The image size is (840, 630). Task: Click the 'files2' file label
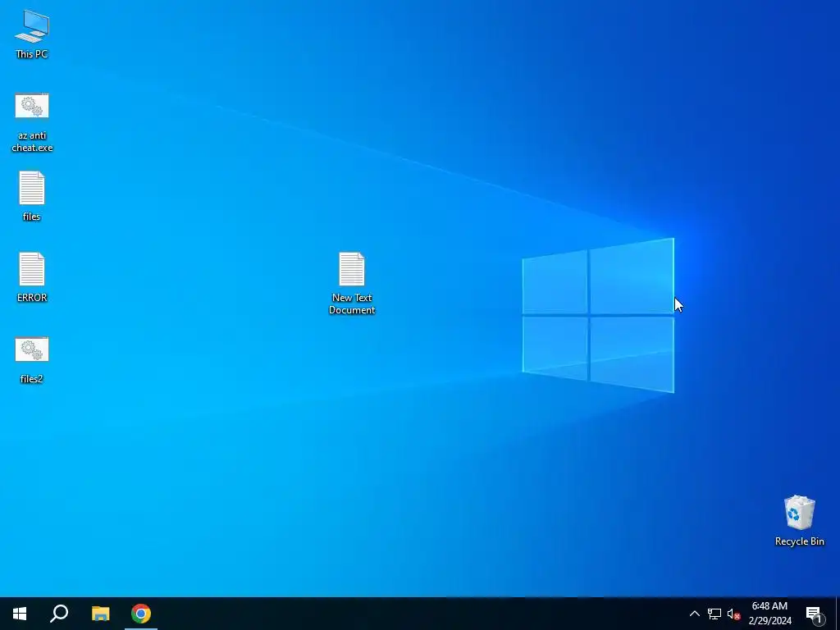coord(32,379)
